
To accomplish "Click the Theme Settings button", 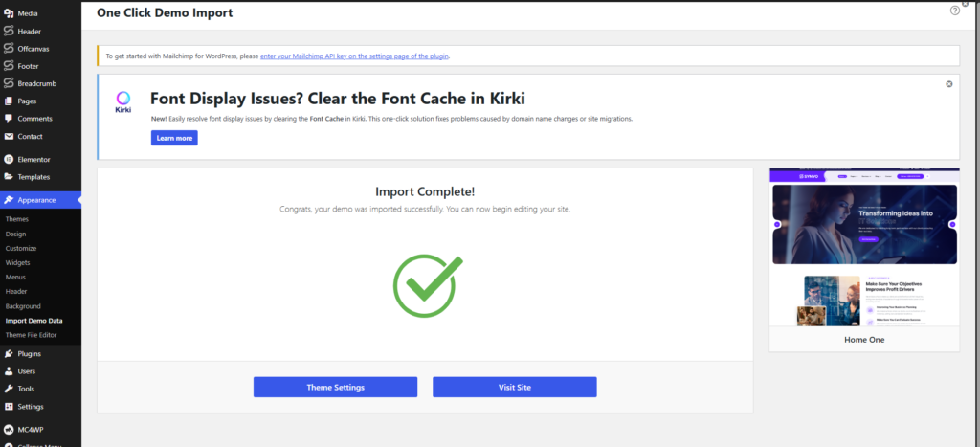I will click(335, 387).
